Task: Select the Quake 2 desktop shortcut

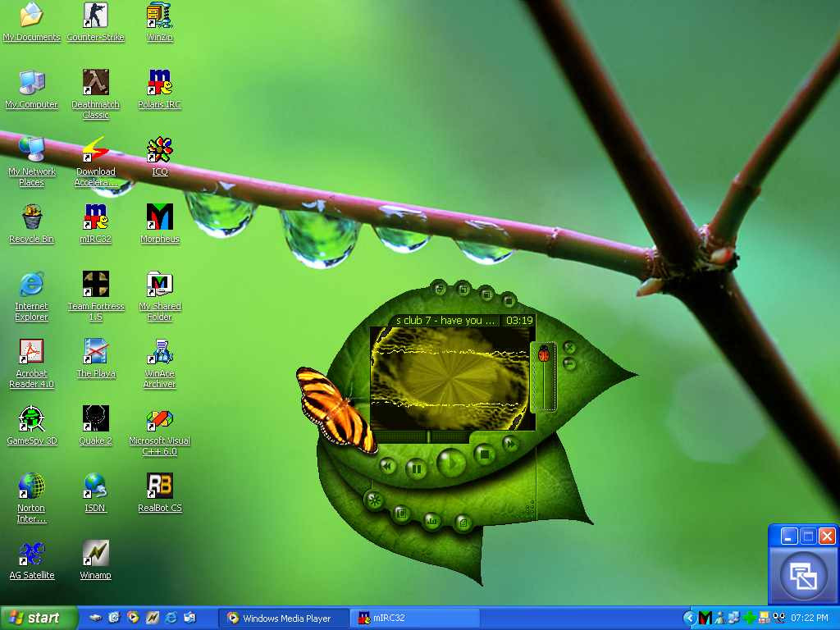Action: [x=95, y=427]
